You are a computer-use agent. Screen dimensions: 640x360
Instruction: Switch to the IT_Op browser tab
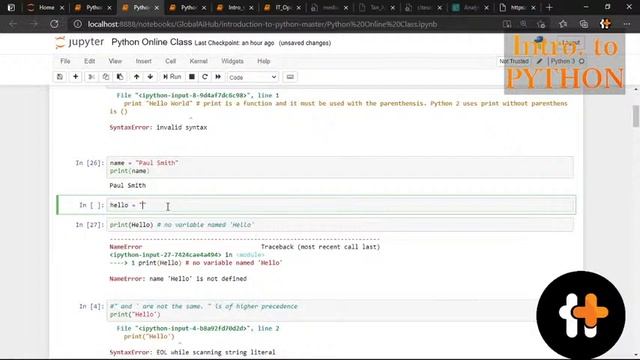pyautogui.click(x=282, y=7)
